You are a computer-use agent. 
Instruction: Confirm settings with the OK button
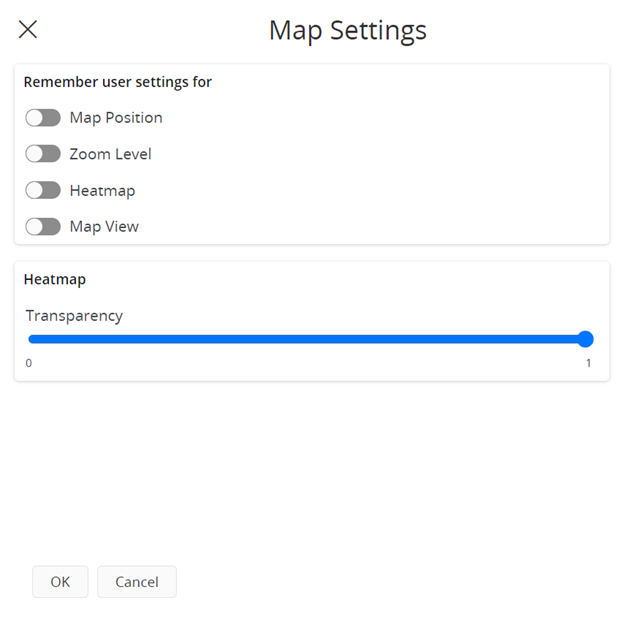click(60, 582)
